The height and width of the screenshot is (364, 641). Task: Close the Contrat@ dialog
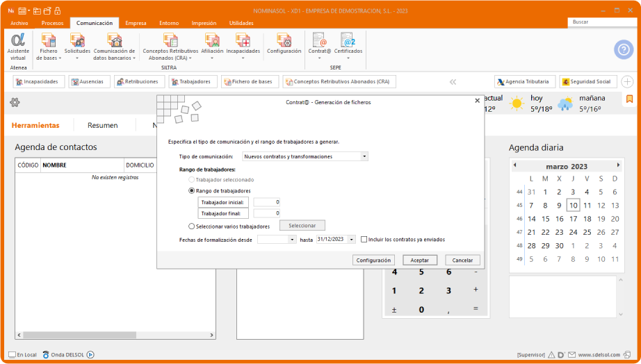[x=477, y=101]
